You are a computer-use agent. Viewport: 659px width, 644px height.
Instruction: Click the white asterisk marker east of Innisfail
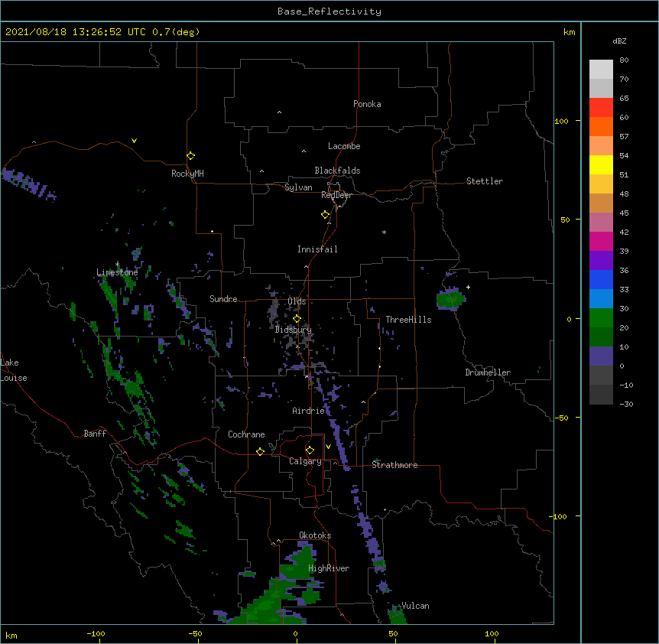pos(384,232)
